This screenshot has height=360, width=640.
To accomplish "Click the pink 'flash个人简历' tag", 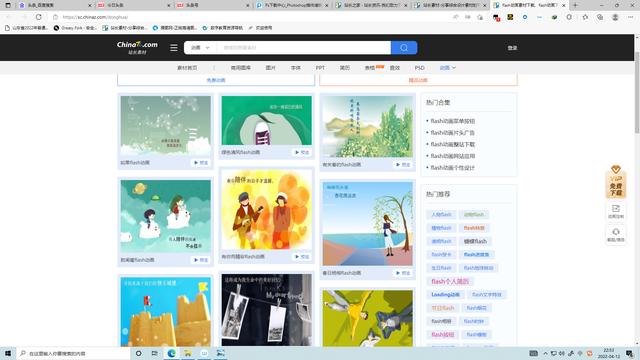I will (450, 281).
